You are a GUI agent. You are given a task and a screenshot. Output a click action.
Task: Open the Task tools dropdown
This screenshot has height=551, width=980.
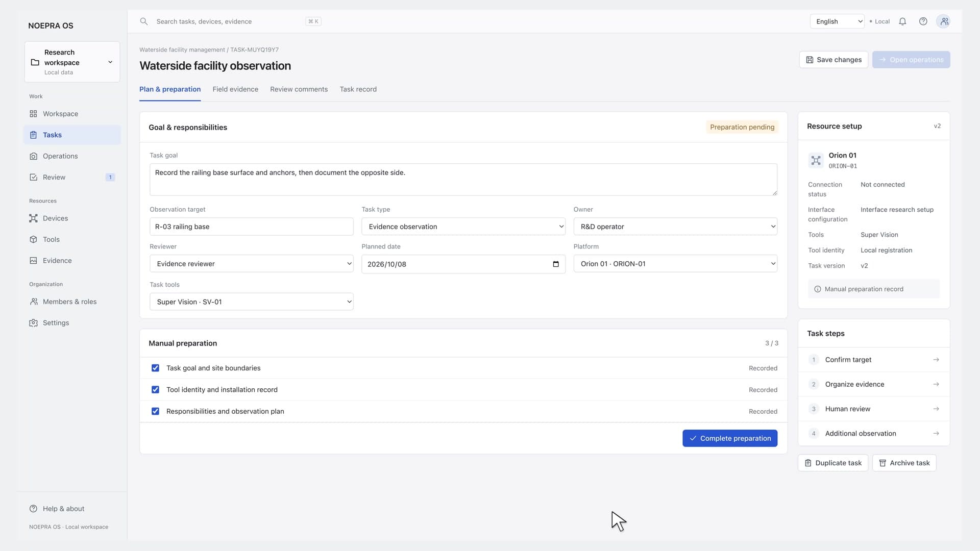coord(251,302)
